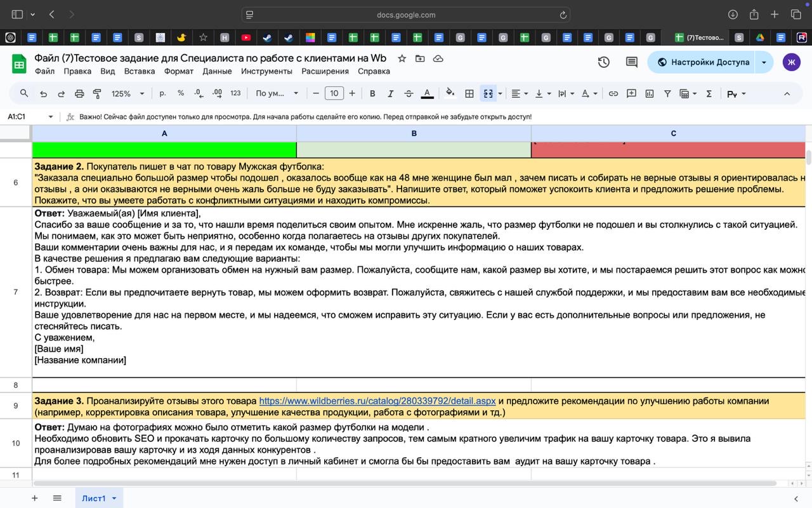Go back in Safari
The image size is (812, 508).
pyautogui.click(x=52, y=15)
